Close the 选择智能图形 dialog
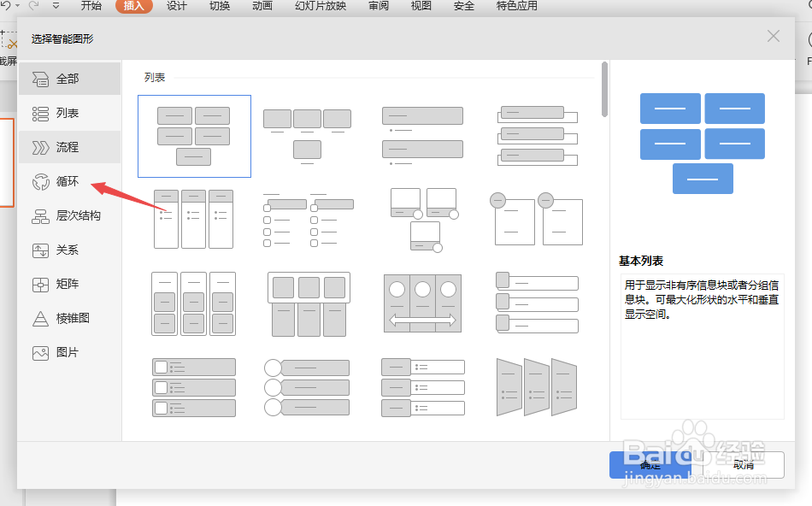Viewport: 812px width, 506px height. [x=774, y=36]
